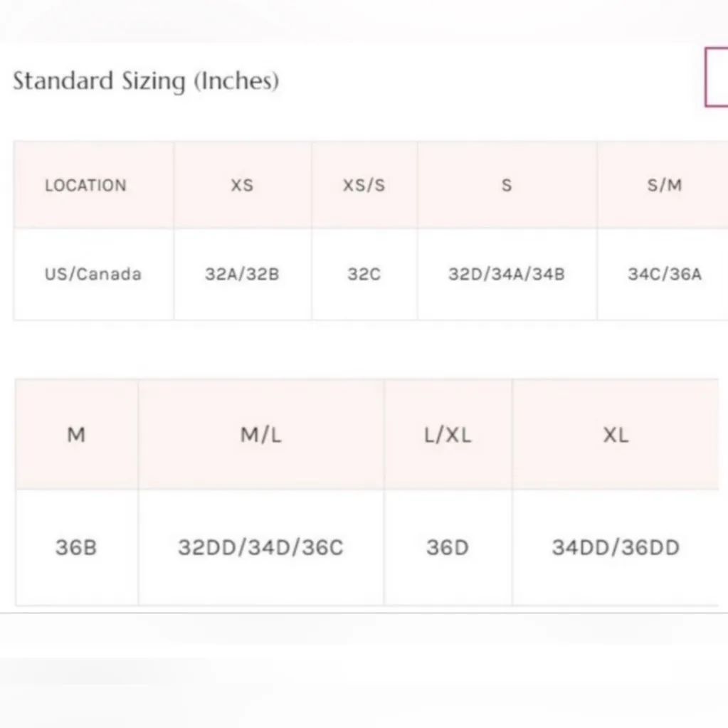Click the US/Canada row label
The image size is (728, 728).
pos(93,274)
